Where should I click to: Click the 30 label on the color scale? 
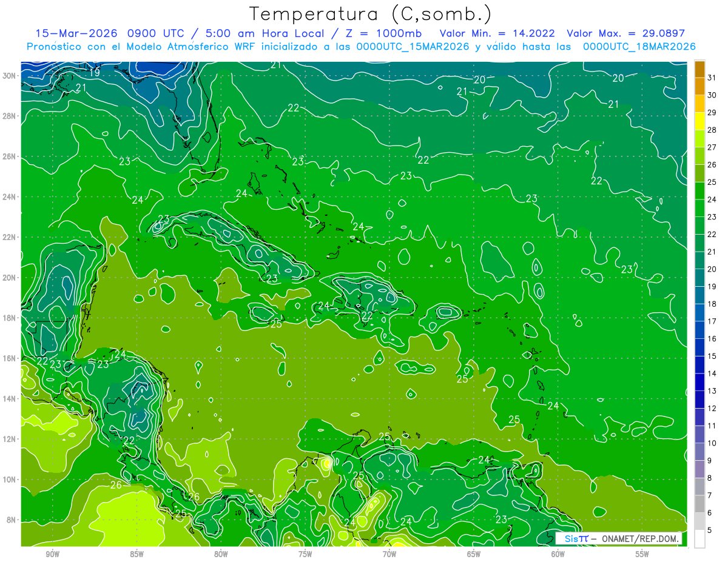pyautogui.click(x=712, y=95)
